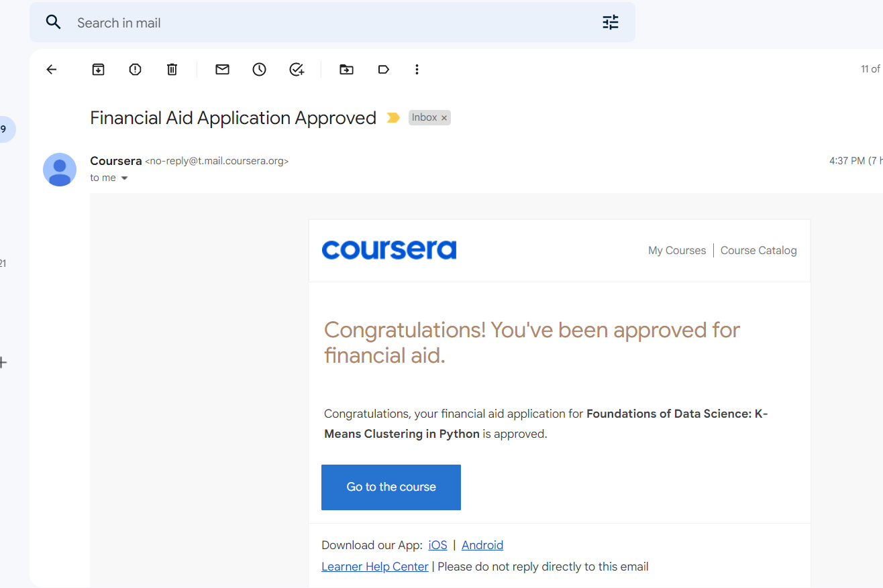Browse the Course Catalog
Screen dimensions: 883x588
point(758,250)
